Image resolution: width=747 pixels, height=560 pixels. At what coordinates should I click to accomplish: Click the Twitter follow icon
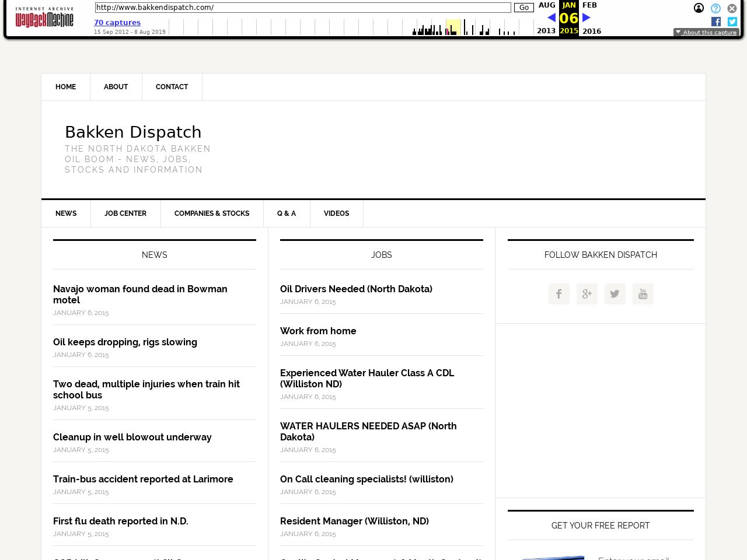(615, 294)
